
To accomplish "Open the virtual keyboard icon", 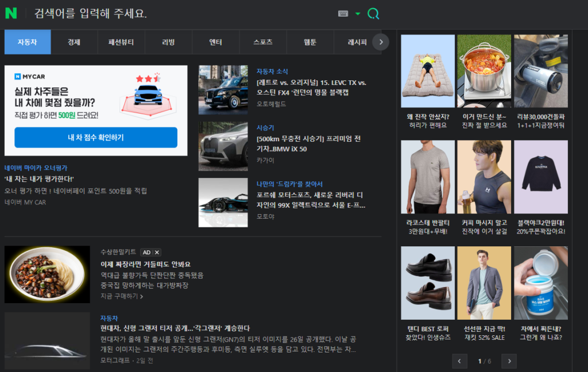I will click(343, 14).
